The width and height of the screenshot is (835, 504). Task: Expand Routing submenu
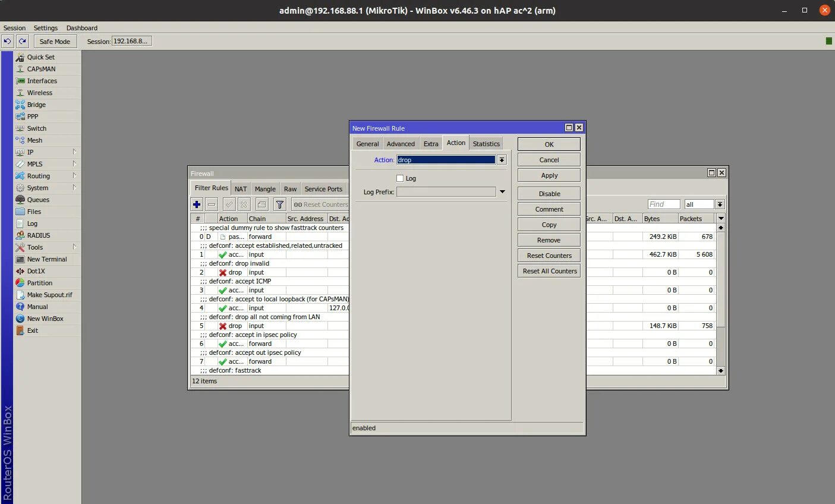click(74, 176)
